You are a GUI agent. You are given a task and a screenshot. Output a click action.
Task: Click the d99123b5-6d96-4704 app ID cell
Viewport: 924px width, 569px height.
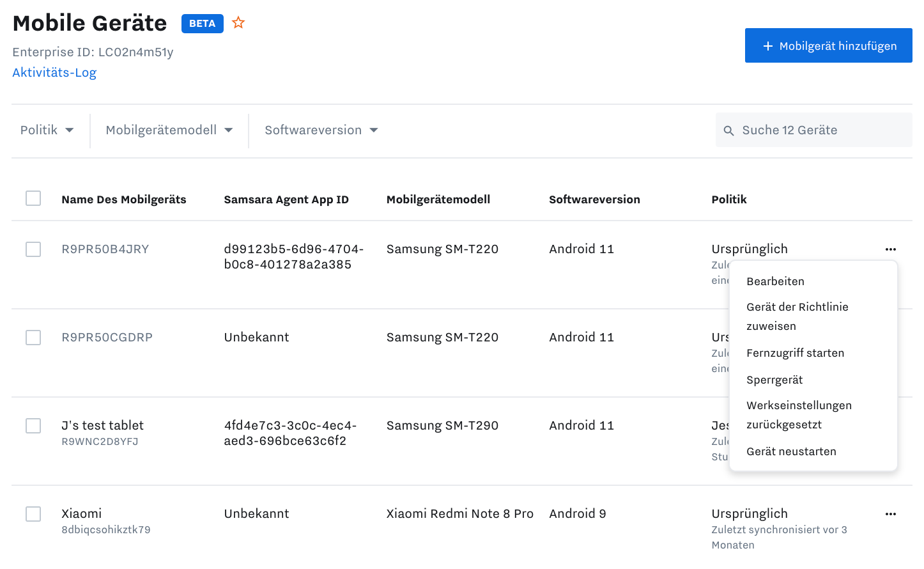pyautogui.click(x=294, y=257)
